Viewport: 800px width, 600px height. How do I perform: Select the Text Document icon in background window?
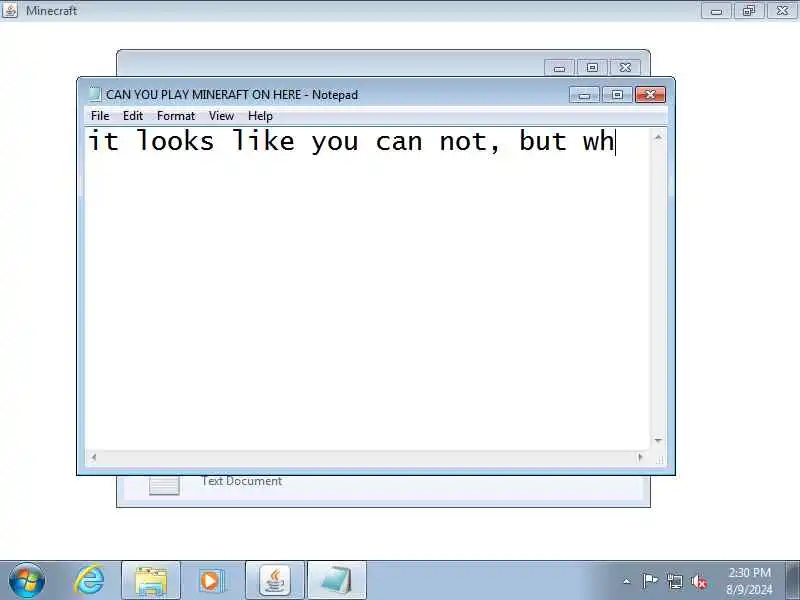(x=164, y=485)
